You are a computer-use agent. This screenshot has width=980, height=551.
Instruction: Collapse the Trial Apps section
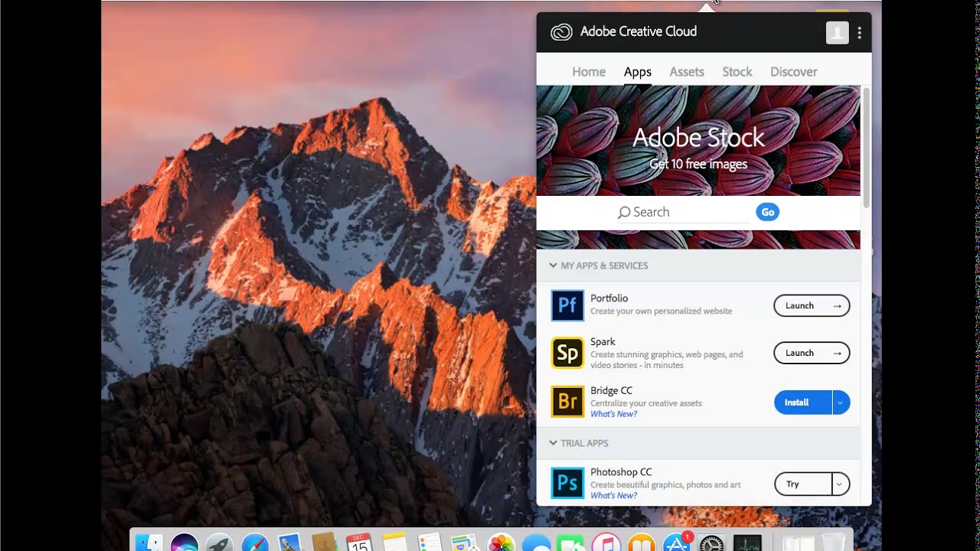(553, 443)
